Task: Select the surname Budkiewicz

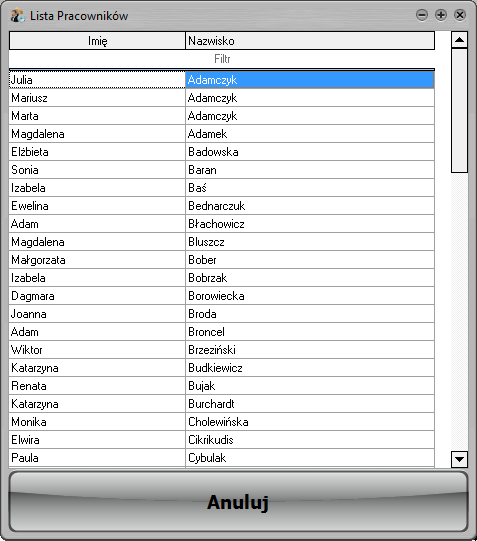Action: [x=310, y=368]
